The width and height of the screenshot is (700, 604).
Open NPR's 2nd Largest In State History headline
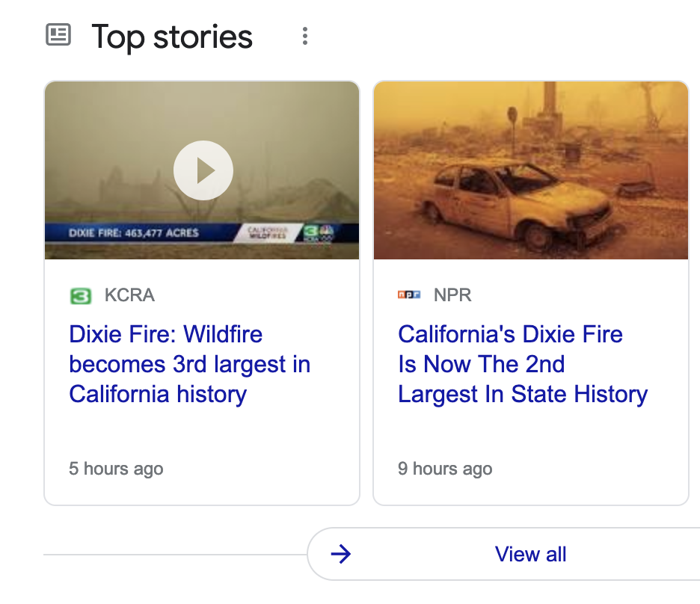522,364
